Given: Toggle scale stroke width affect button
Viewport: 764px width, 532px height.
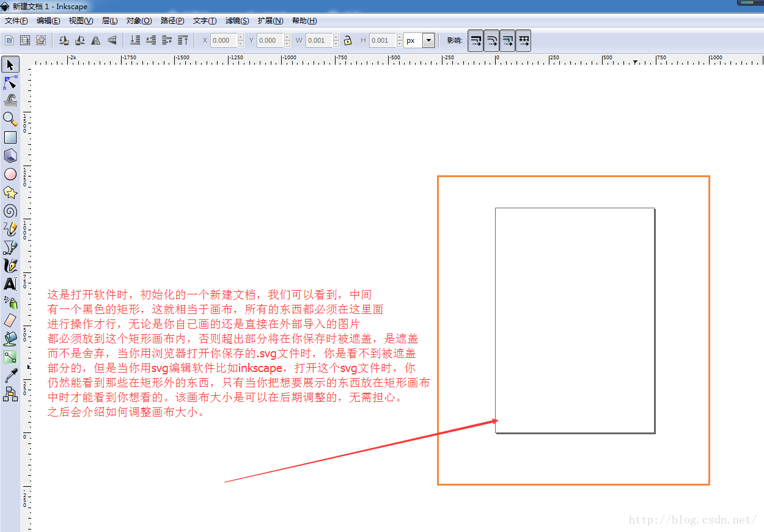Looking at the screenshot, I should (x=476, y=41).
